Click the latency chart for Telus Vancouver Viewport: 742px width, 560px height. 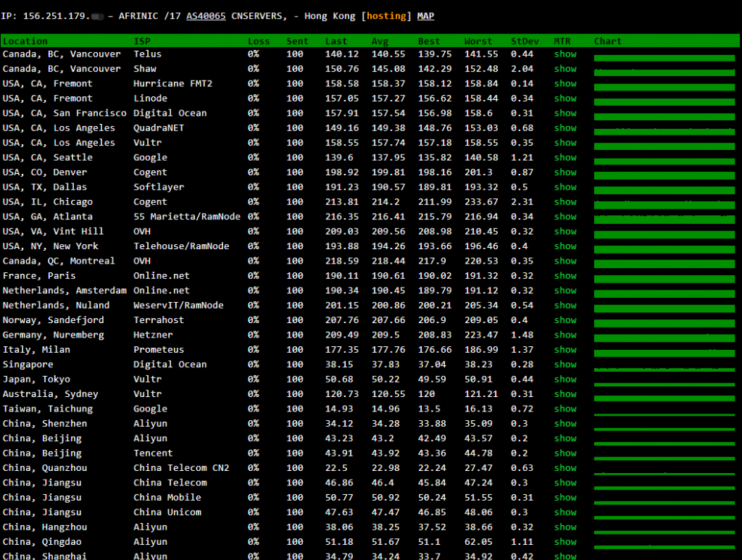[664, 58]
